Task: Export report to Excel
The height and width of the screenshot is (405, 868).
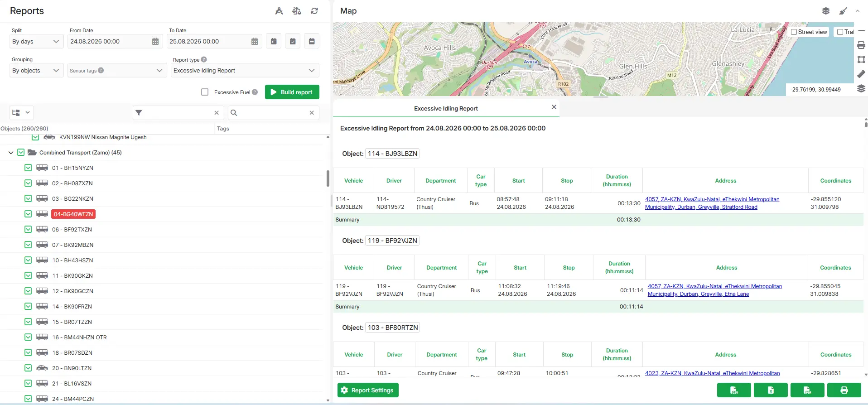Action: coord(771,390)
